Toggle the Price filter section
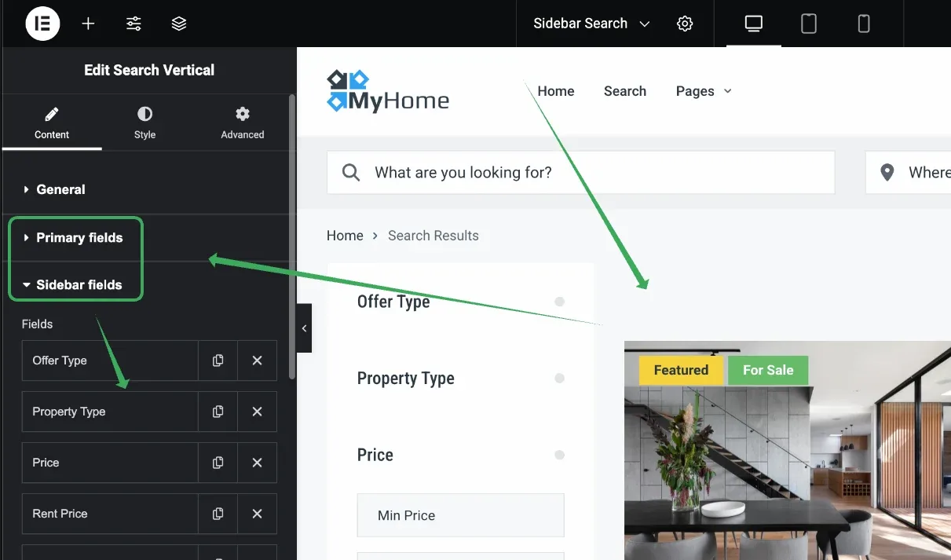The height and width of the screenshot is (560, 951). tap(460, 455)
